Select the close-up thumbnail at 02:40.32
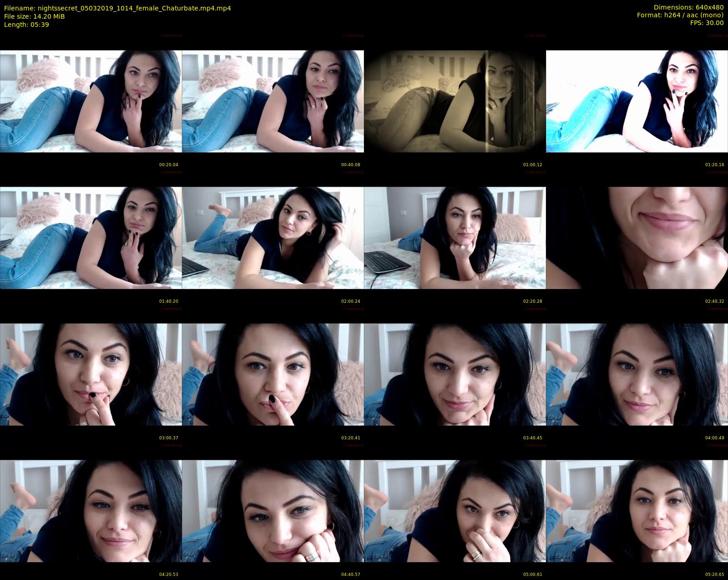 click(x=637, y=238)
